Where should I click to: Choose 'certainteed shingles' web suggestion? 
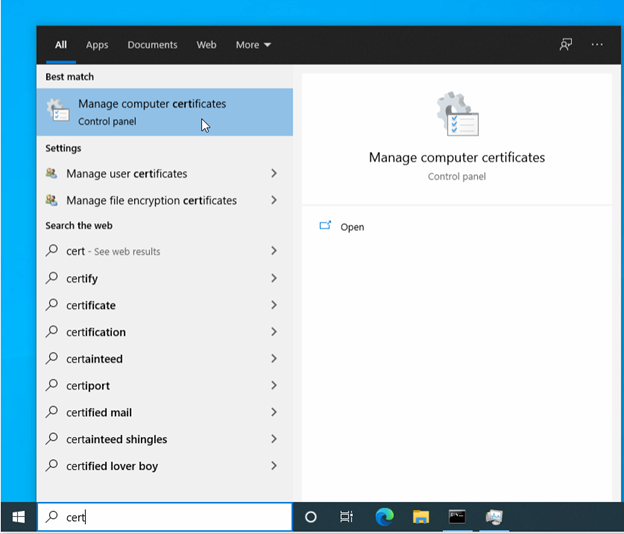116,439
